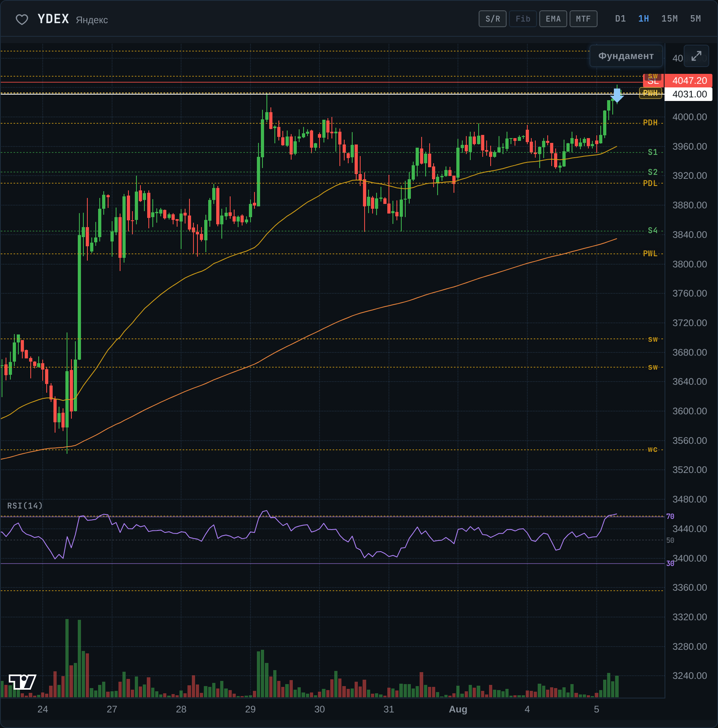Image resolution: width=718 pixels, height=728 pixels.
Task: Click the Яндекс company name
Action: pos(92,20)
